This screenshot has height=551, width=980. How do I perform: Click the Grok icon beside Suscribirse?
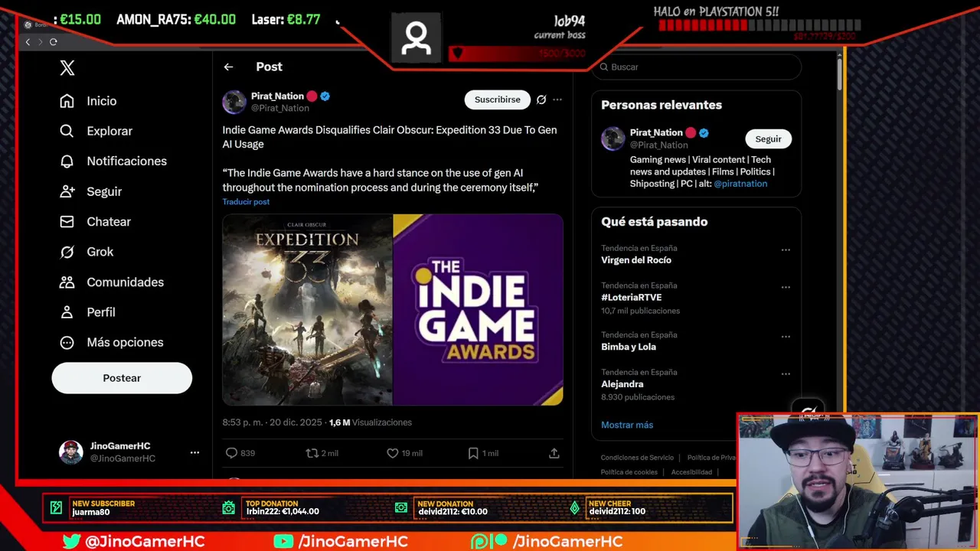[x=541, y=99]
